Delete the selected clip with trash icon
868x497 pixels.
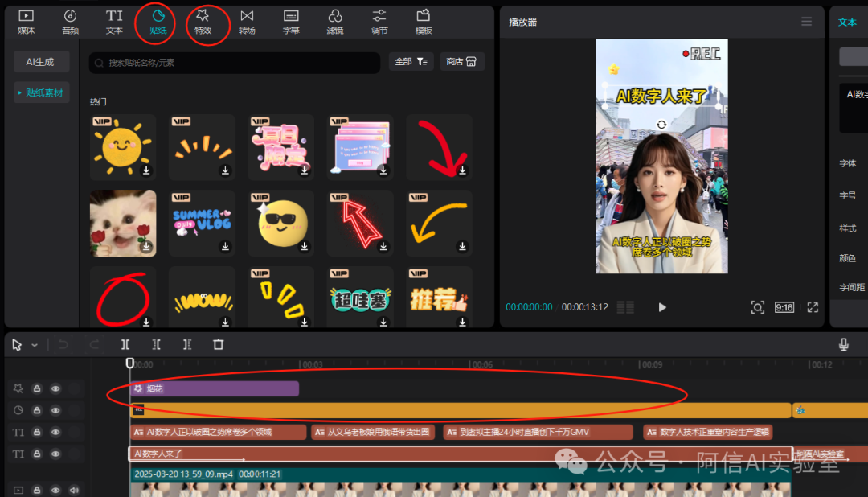(x=218, y=344)
